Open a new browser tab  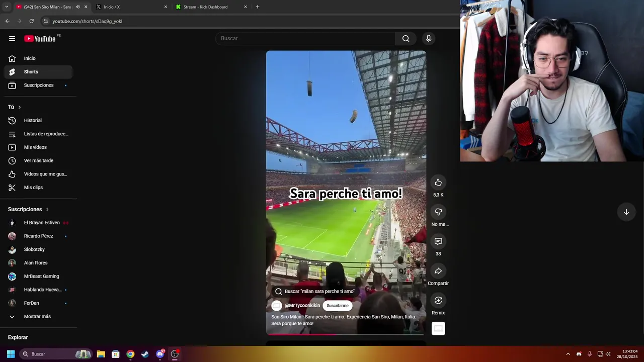pyautogui.click(x=258, y=7)
